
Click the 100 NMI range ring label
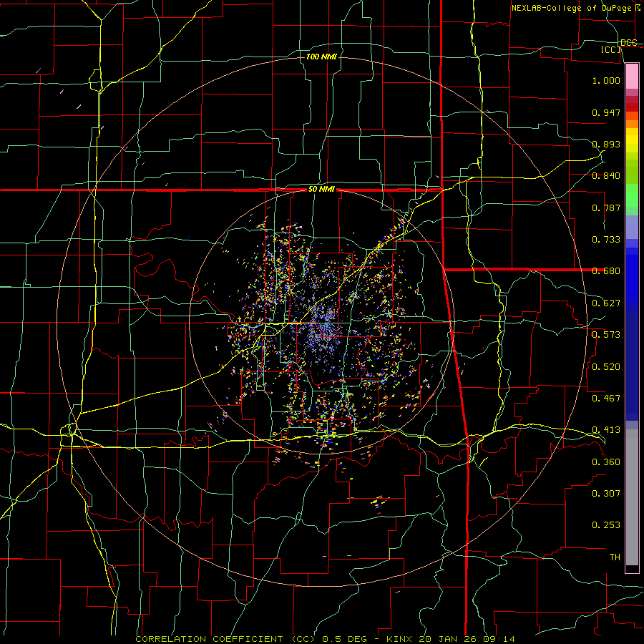(321, 57)
